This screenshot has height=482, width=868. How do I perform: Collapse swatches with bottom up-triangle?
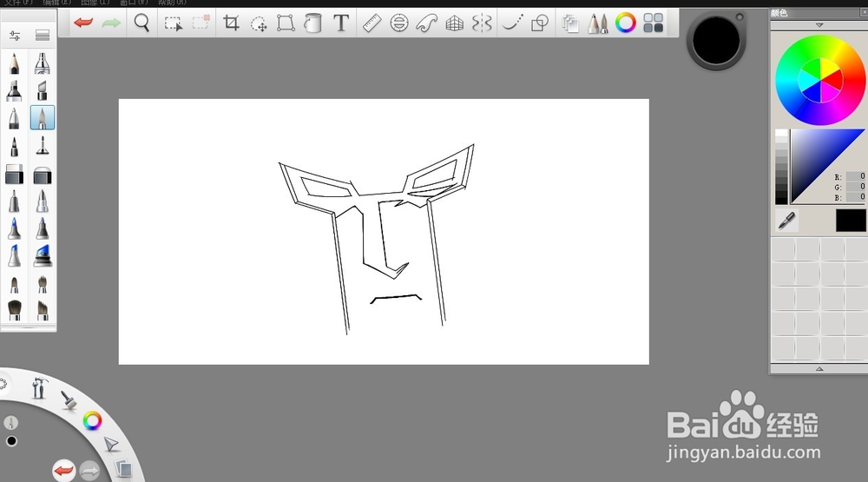coord(819,368)
